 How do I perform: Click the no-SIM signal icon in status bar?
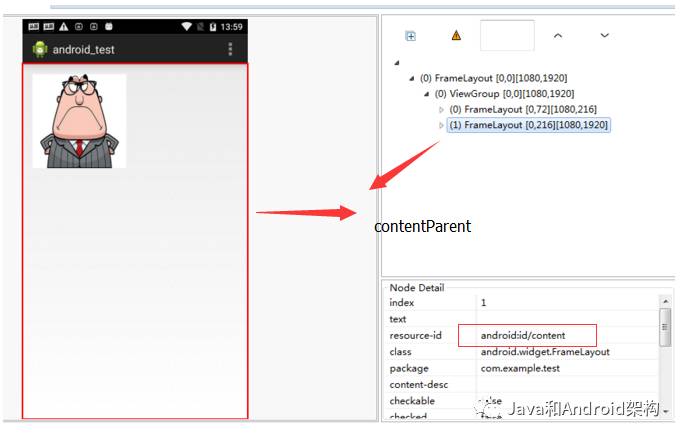point(200,27)
